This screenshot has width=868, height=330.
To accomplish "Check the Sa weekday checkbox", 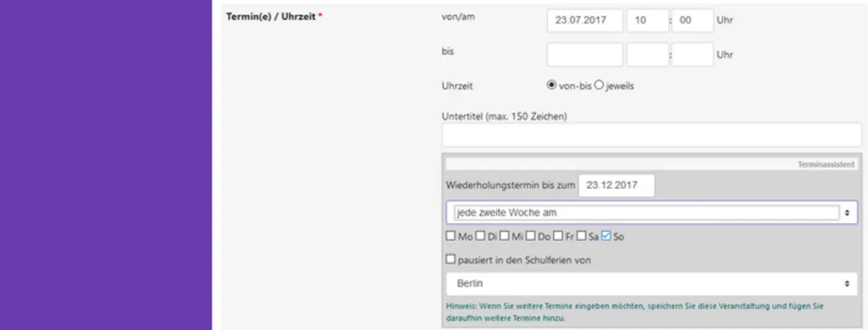I will (x=581, y=236).
